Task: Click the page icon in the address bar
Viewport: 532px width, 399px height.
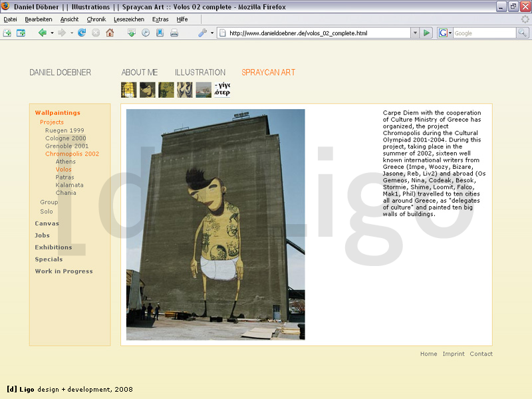Action: coord(223,33)
